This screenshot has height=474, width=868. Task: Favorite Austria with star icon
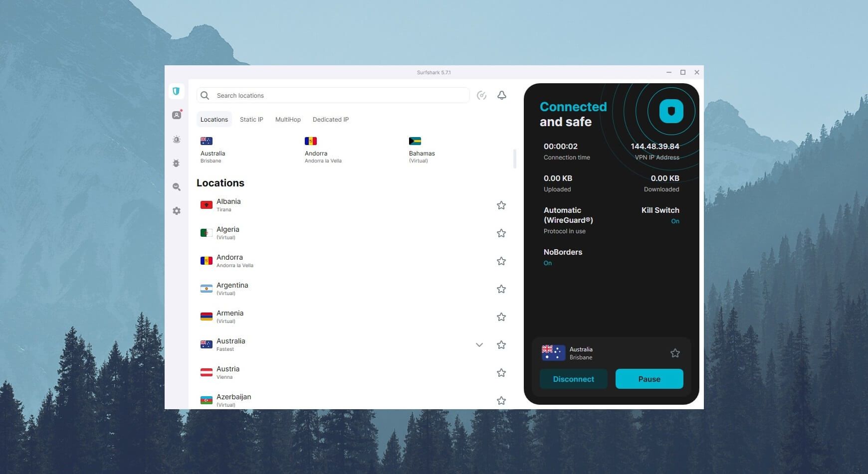(501, 373)
